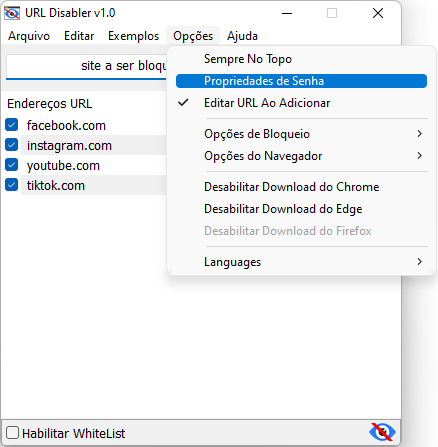Open the Arquivo menu
The image size is (438, 447).
click(29, 36)
